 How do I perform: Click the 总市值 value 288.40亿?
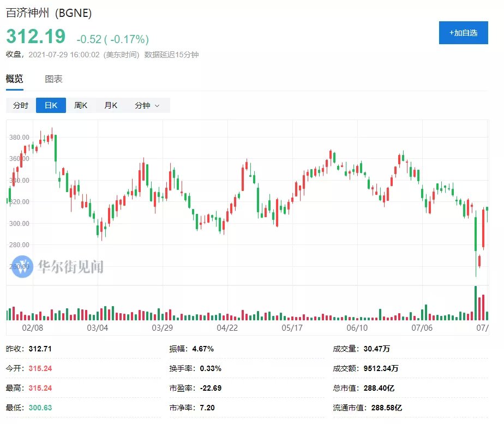pos(379,388)
